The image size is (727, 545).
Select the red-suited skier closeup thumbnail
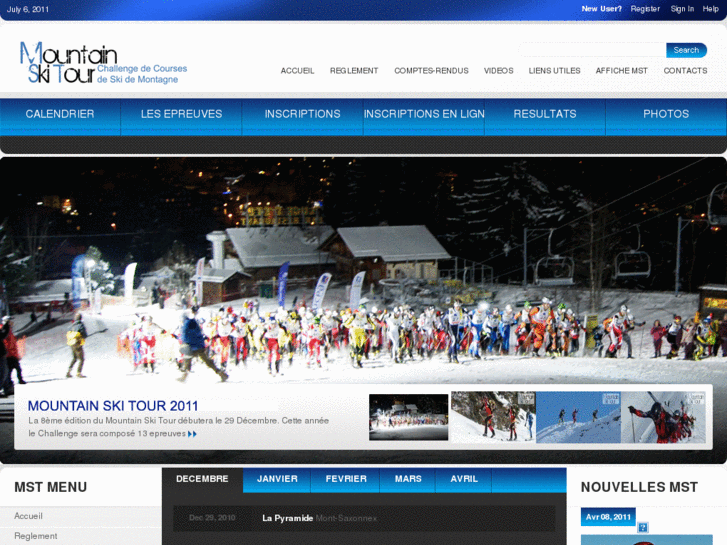pos(663,417)
